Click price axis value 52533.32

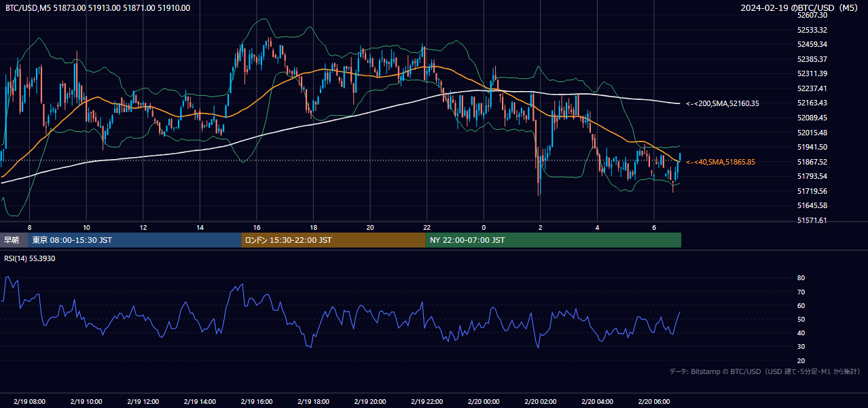click(x=812, y=30)
